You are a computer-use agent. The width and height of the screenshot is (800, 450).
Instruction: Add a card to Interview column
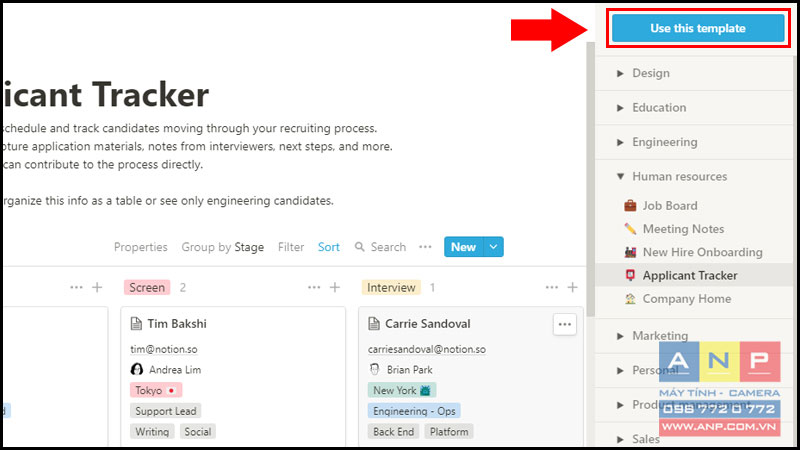pyautogui.click(x=572, y=288)
